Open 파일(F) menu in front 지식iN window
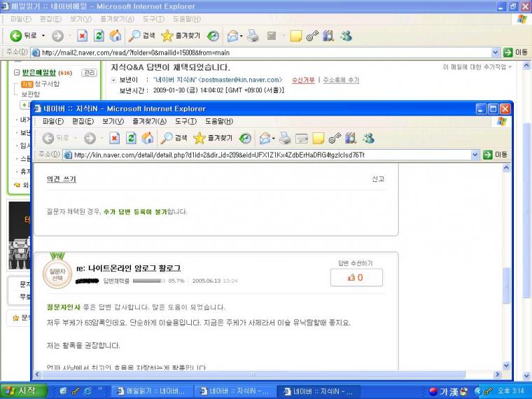532x399 pixels. click(x=53, y=122)
